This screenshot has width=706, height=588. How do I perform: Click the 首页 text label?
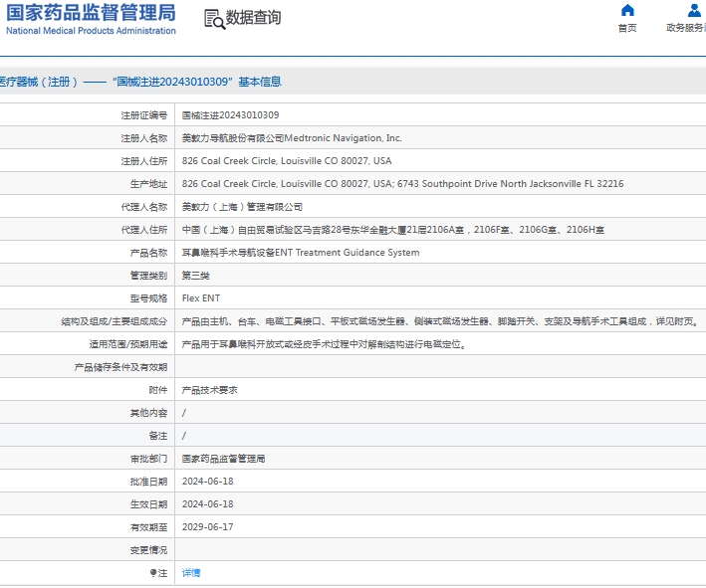(627, 28)
